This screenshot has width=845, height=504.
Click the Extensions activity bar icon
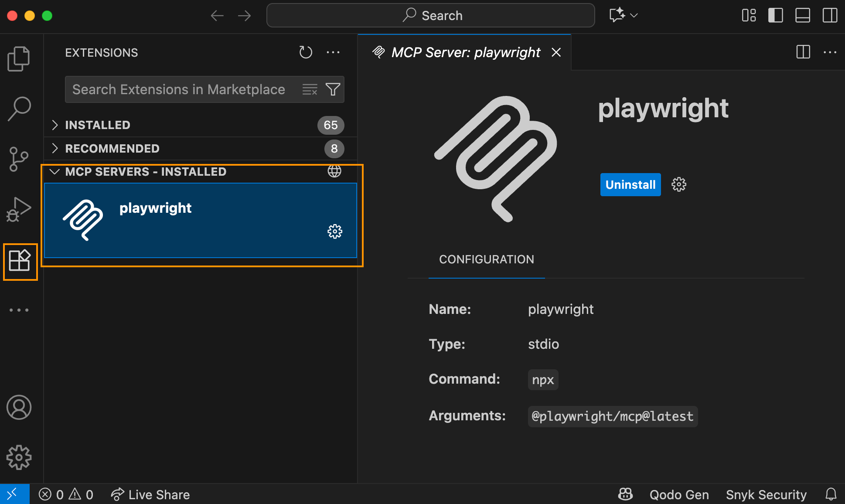[20, 261]
